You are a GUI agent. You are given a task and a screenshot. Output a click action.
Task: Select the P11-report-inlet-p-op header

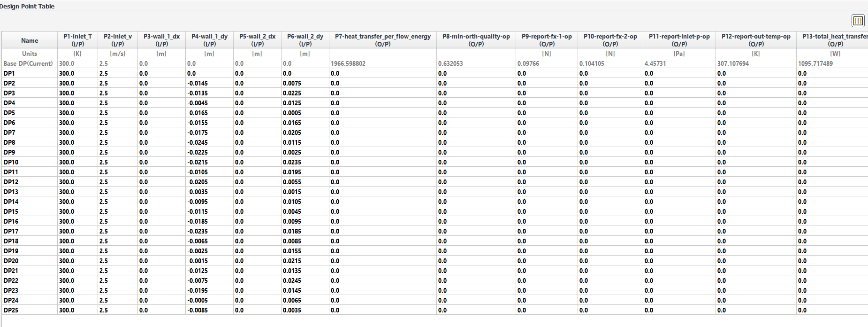click(679, 40)
